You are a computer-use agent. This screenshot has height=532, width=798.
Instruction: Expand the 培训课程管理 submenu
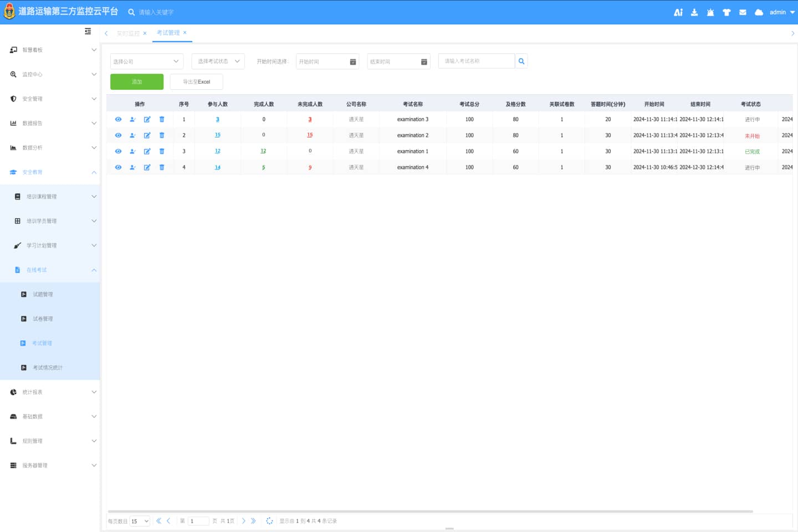pyautogui.click(x=50, y=197)
